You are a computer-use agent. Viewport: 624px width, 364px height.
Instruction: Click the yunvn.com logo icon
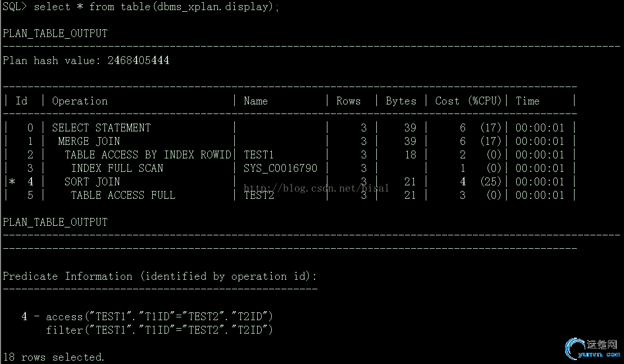pos(576,348)
